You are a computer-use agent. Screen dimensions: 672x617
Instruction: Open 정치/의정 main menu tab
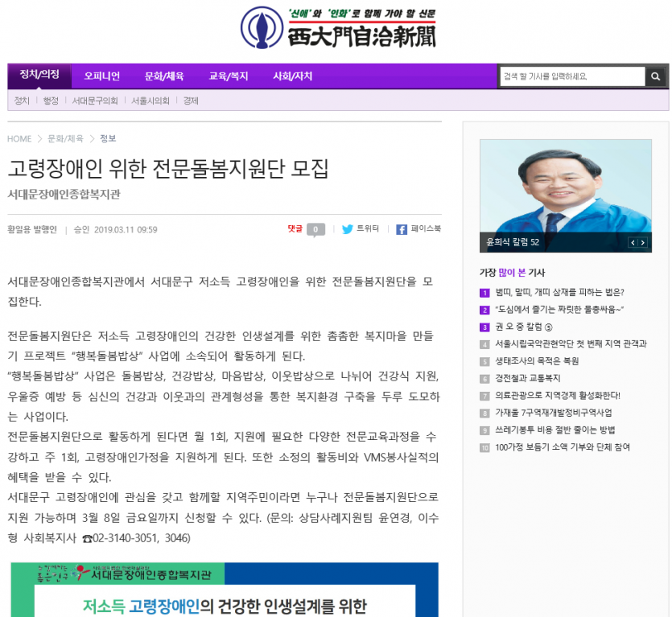(39, 75)
